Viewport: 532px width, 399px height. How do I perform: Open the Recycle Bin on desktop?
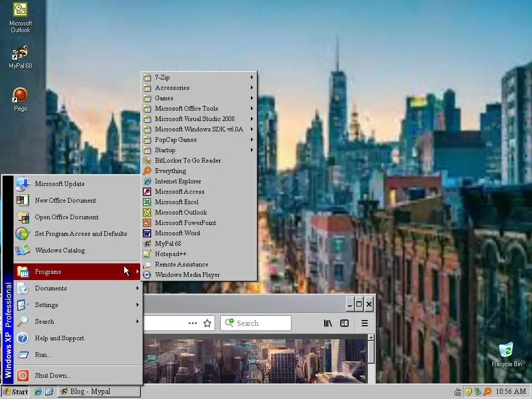507,354
